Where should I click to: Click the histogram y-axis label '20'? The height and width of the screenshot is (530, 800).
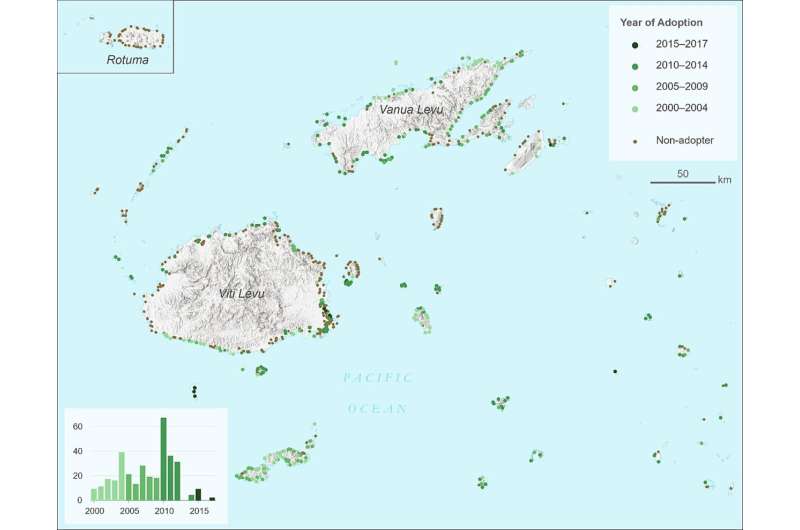click(78, 476)
